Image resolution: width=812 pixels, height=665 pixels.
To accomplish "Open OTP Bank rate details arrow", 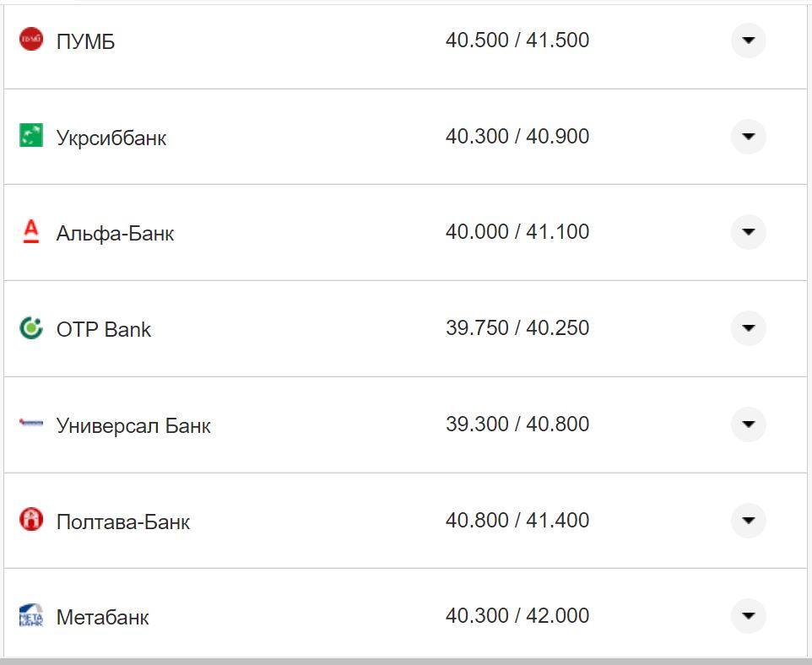I will [748, 328].
